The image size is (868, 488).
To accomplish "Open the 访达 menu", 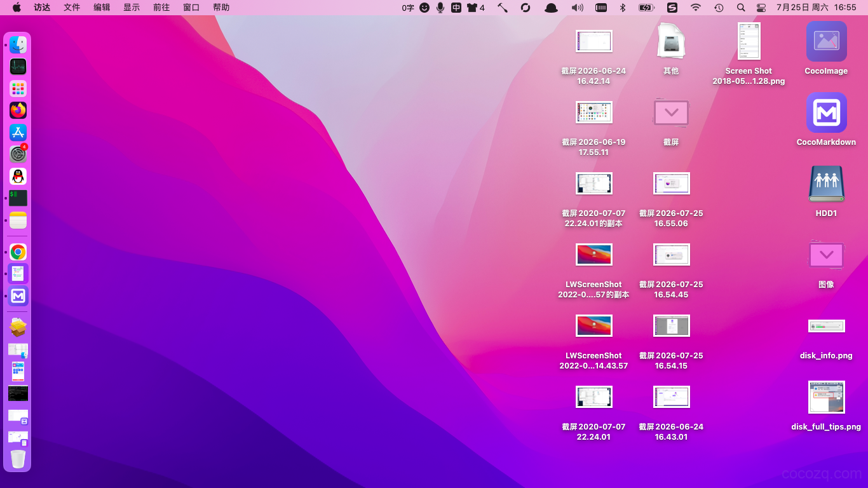I will point(42,8).
